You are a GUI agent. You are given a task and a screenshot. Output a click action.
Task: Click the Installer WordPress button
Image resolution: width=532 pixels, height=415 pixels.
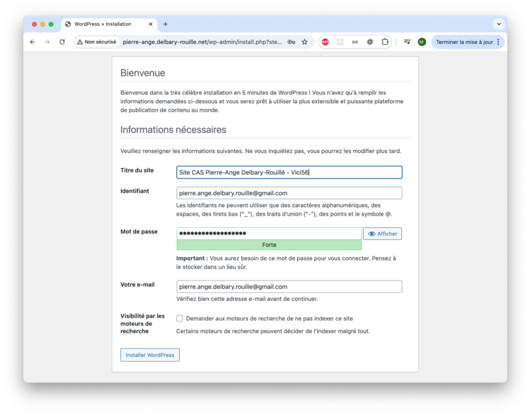pos(150,355)
